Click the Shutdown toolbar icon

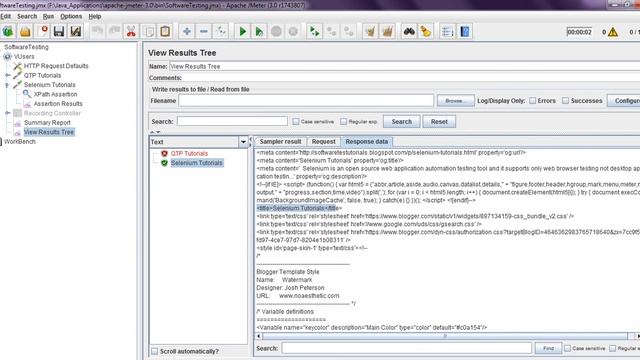293,31
